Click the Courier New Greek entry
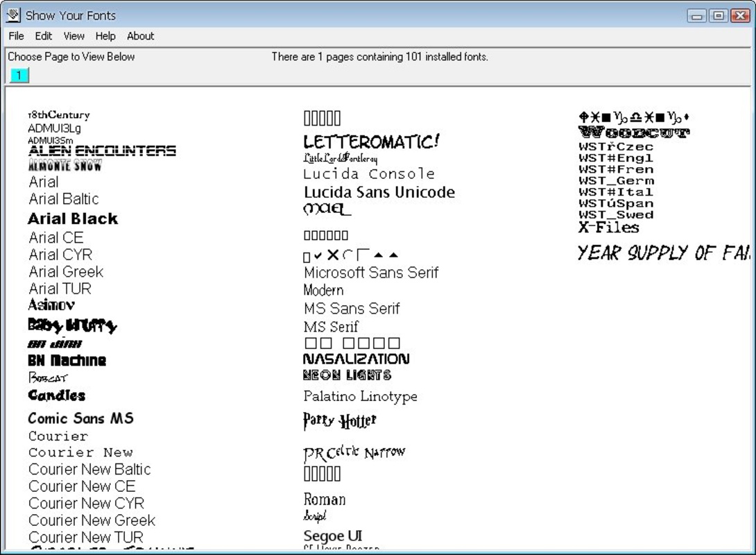 click(x=92, y=520)
